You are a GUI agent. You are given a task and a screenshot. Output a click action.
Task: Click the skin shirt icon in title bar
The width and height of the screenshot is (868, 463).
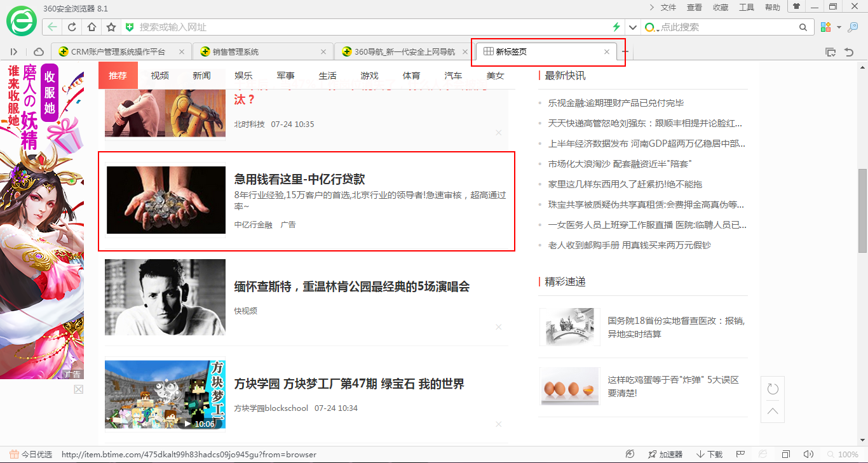[796, 7]
